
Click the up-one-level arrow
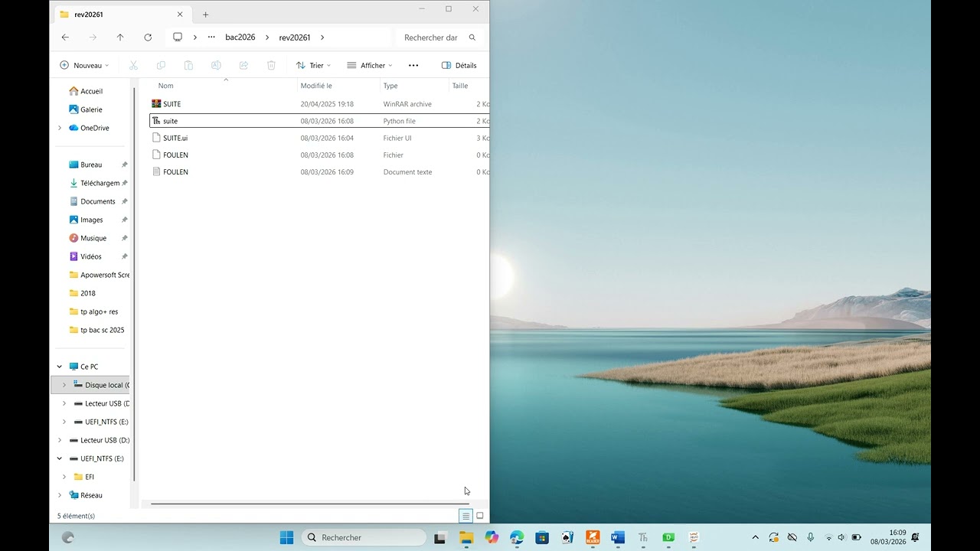(x=120, y=37)
